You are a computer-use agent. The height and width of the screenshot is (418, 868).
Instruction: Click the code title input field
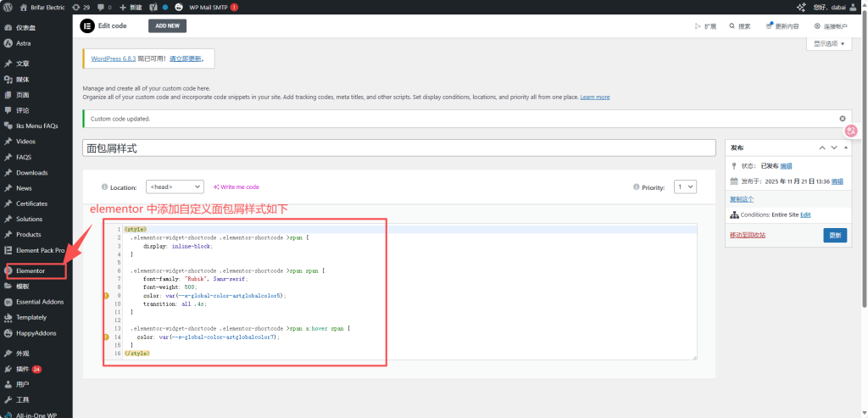(x=398, y=148)
